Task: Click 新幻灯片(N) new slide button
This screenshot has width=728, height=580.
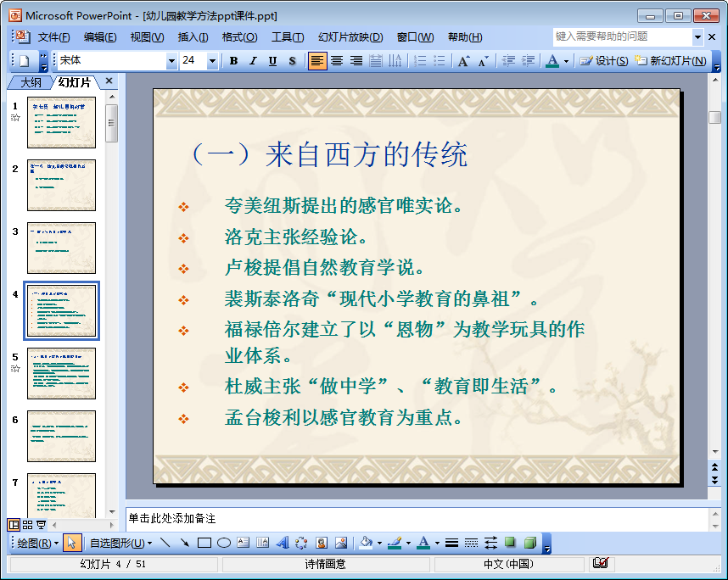Action: (670, 61)
